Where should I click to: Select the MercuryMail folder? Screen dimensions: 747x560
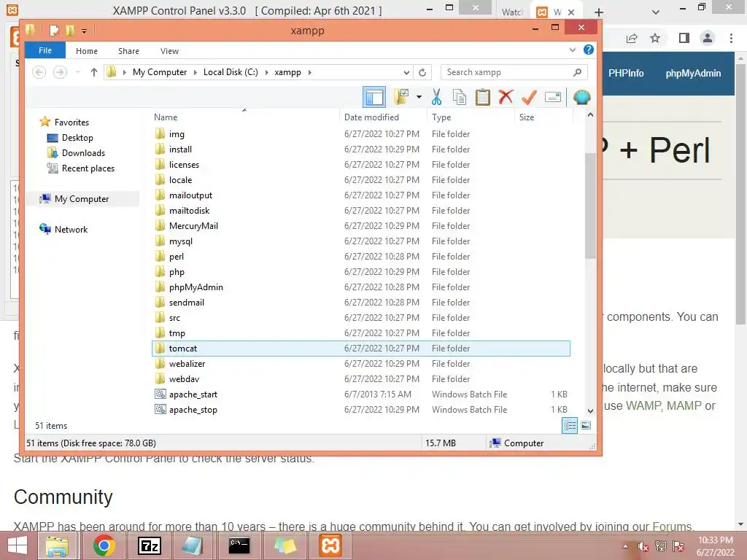[x=360, y=226]
